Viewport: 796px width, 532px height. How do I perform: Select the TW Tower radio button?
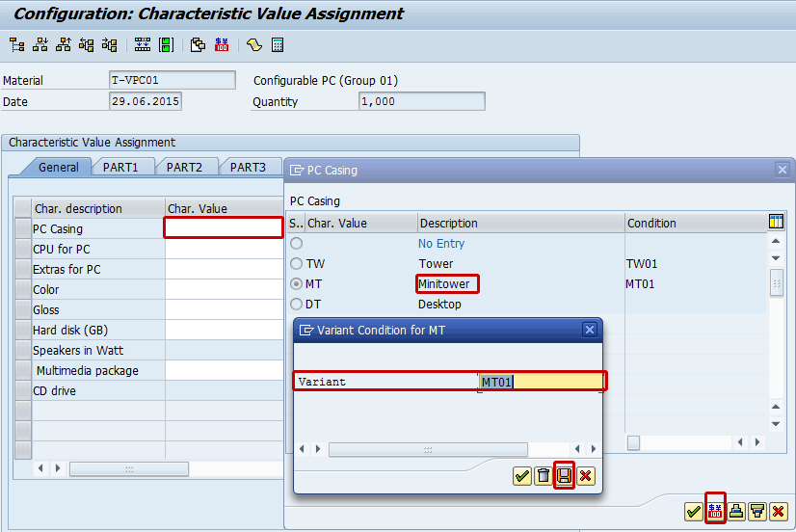[297, 264]
